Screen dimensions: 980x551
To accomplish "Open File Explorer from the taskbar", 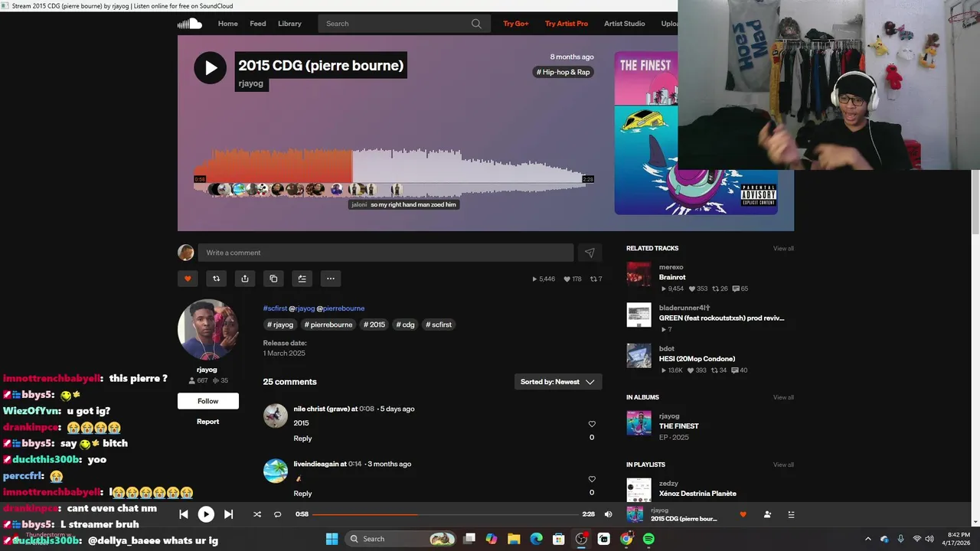I will click(514, 539).
